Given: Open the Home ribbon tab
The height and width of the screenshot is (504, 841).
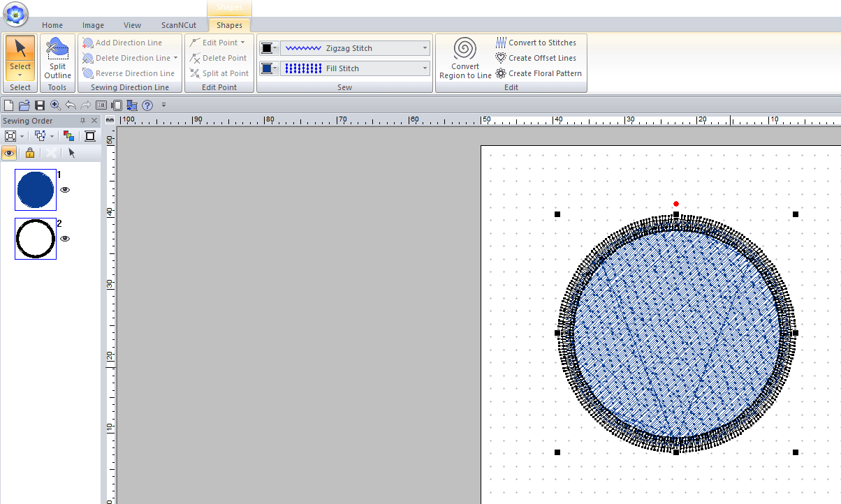Looking at the screenshot, I should 52,25.
